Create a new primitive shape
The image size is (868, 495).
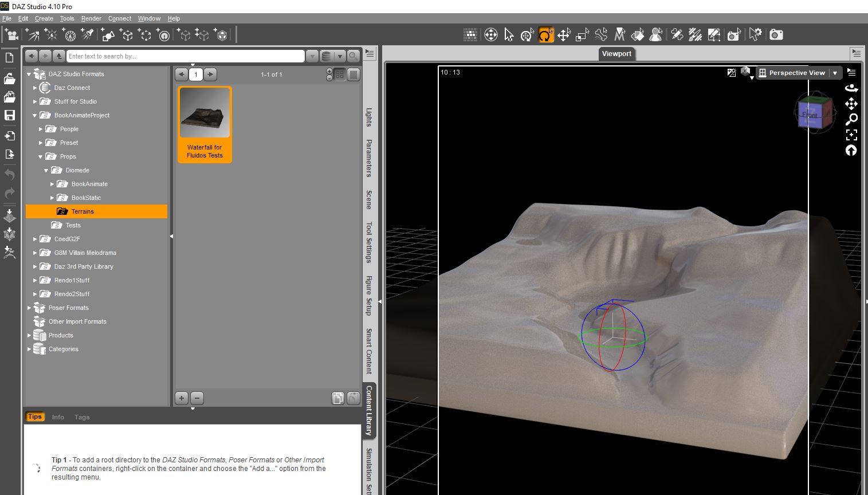click(108, 35)
